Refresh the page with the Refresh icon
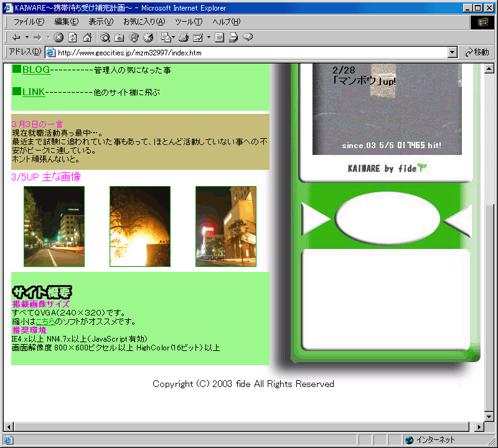498x448 pixels. point(73,37)
